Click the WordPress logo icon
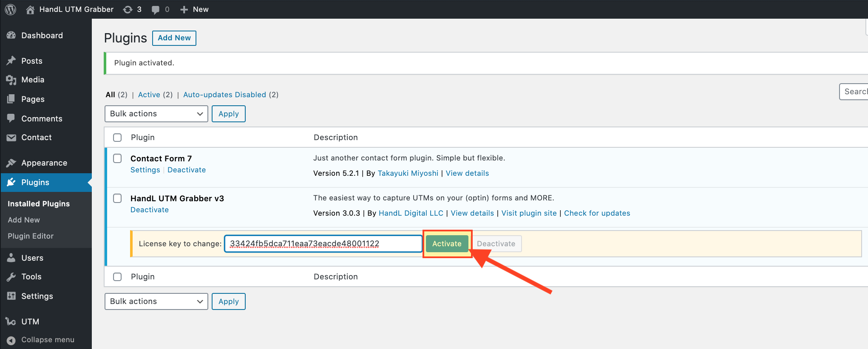The image size is (868, 349). click(11, 9)
